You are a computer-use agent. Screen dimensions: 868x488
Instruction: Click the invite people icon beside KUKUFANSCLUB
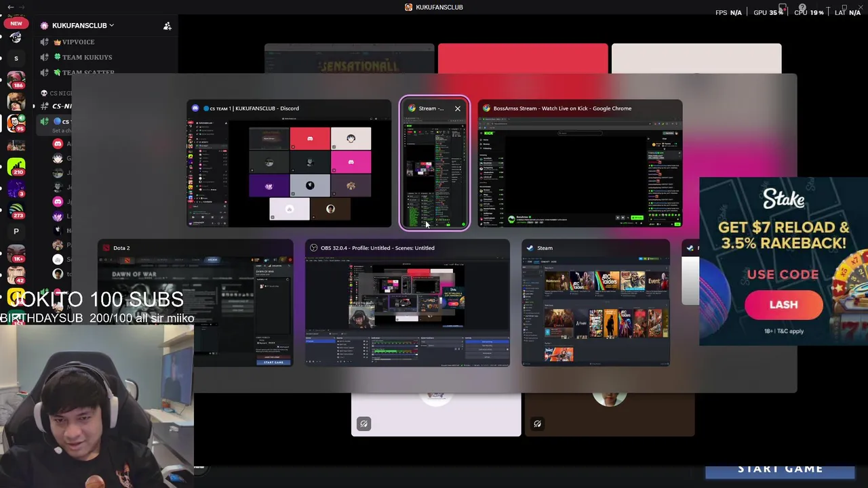pyautogui.click(x=167, y=26)
